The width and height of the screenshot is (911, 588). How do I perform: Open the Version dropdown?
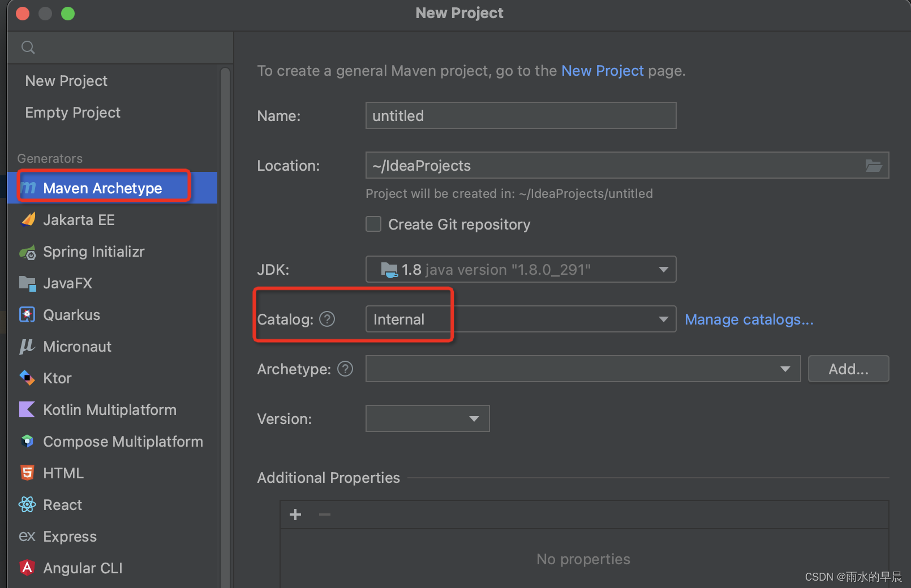427,418
